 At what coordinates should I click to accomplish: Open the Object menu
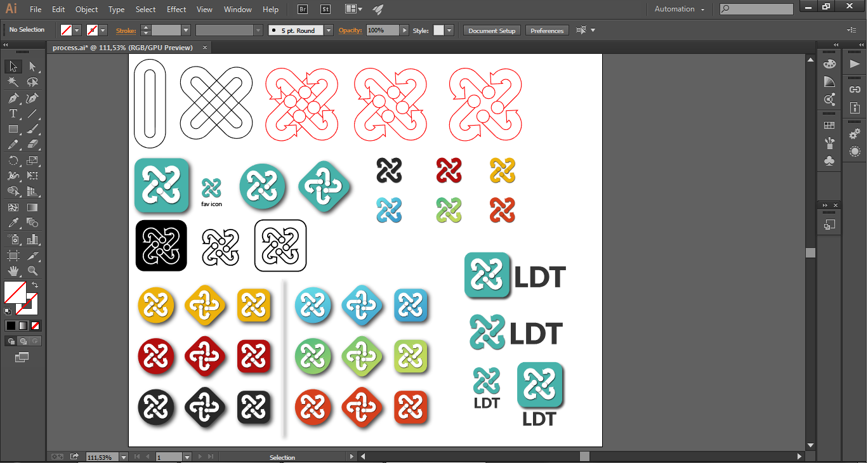tap(86, 10)
